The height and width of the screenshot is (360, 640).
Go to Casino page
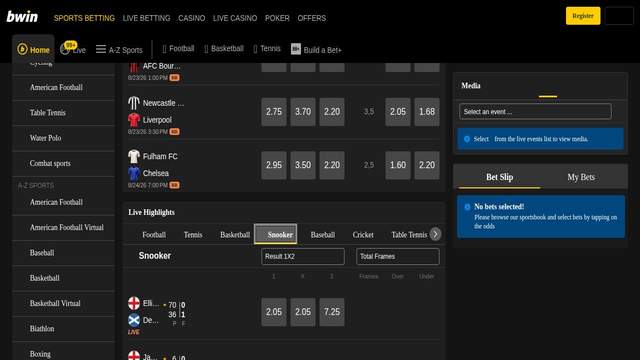point(191,18)
